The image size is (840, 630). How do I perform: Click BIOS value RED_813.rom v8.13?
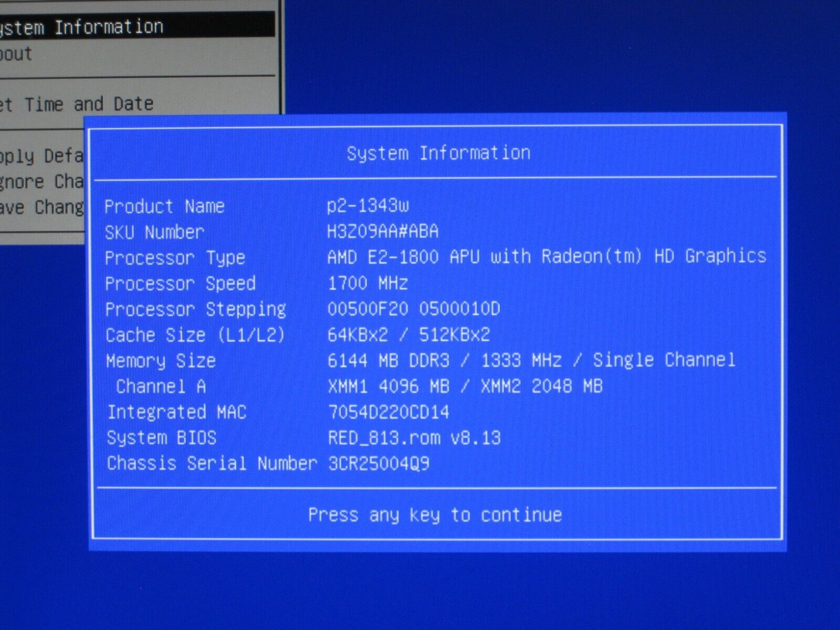pyautogui.click(x=414, y=438)
